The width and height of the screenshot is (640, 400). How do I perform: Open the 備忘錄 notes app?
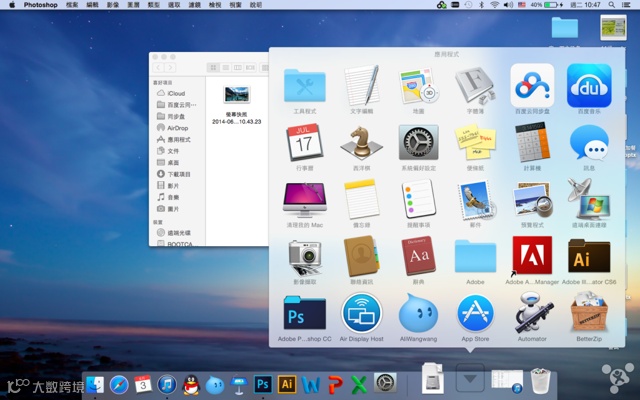(362, 199)
